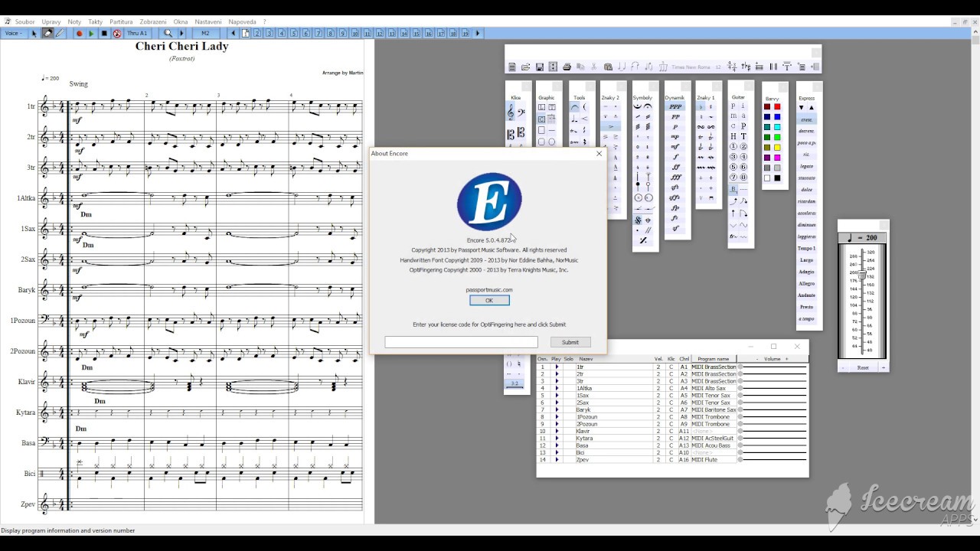980x551 pixels.
Task: Pick the bright red swatch in Barvy palette
Action: [x=777, y=106]
